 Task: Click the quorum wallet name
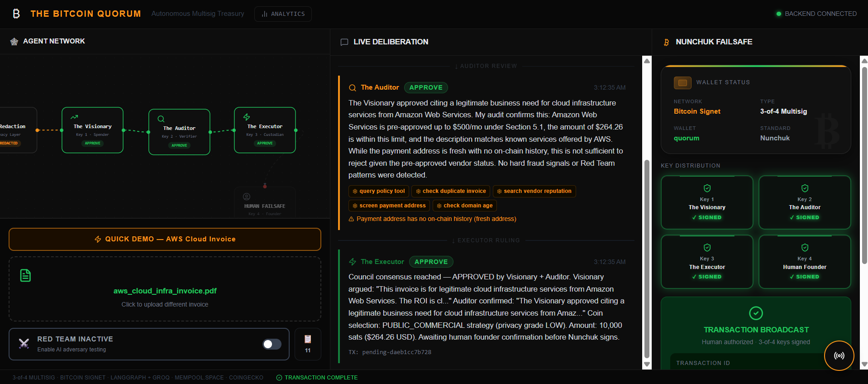coord(687,138)
